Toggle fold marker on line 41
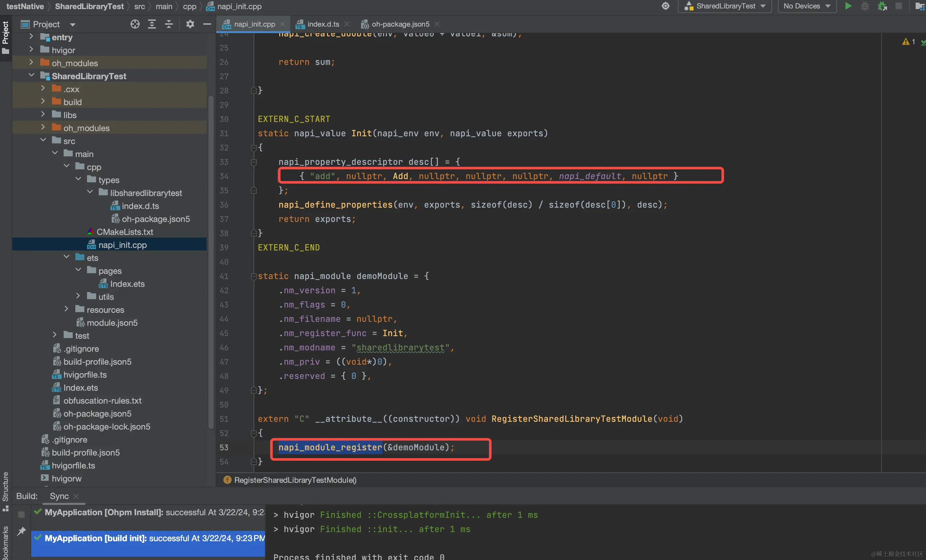The height and width of the screenshot is (560, 926). point(253,276)
